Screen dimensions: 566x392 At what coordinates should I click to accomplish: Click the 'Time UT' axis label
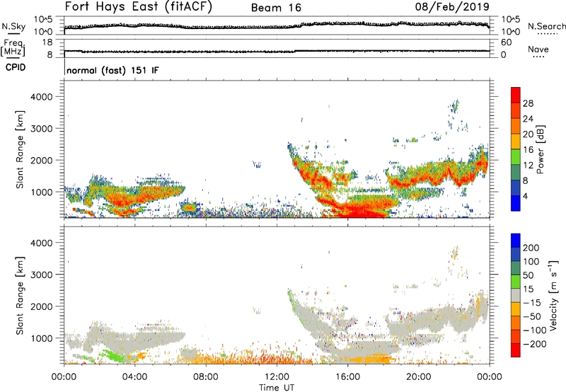tap(277, 387)
